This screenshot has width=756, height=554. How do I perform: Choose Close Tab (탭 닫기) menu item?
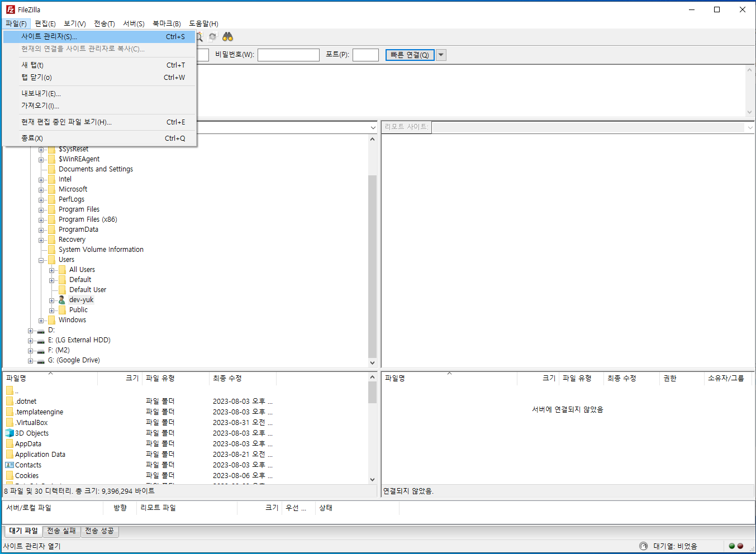(99, 78)
